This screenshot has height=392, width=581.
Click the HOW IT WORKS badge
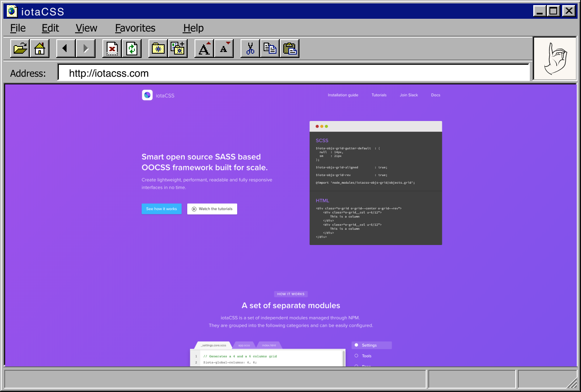(291, 294)
